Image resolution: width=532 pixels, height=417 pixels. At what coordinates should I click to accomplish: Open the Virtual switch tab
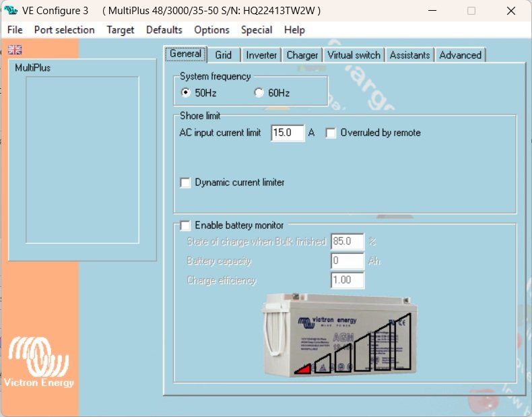[x=354, y=55]
